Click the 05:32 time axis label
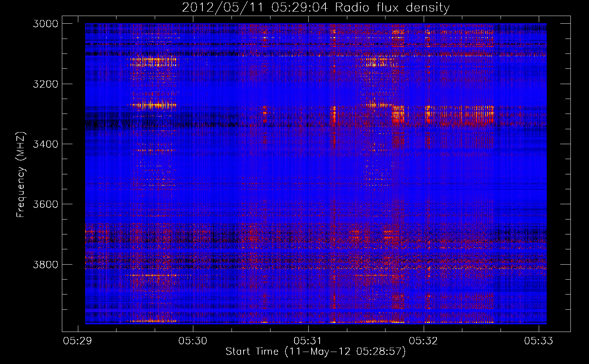The image size is (589, 364). tap(423, 341)
